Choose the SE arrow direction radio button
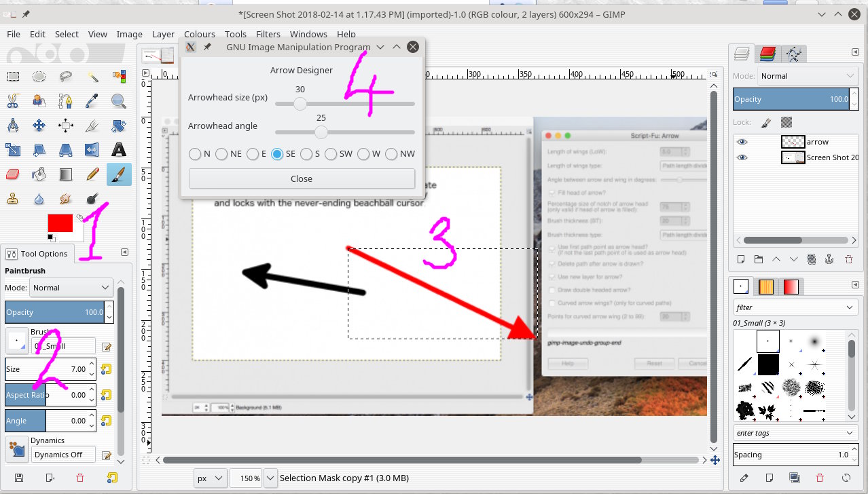This screenshot has height=494, width=868. 277,154
